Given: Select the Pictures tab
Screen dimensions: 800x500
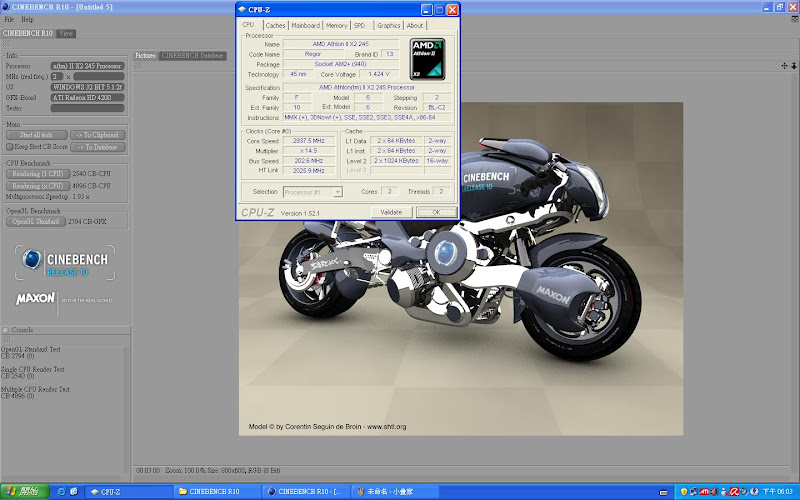Looking at the screenshot, I should click(145, 56).
